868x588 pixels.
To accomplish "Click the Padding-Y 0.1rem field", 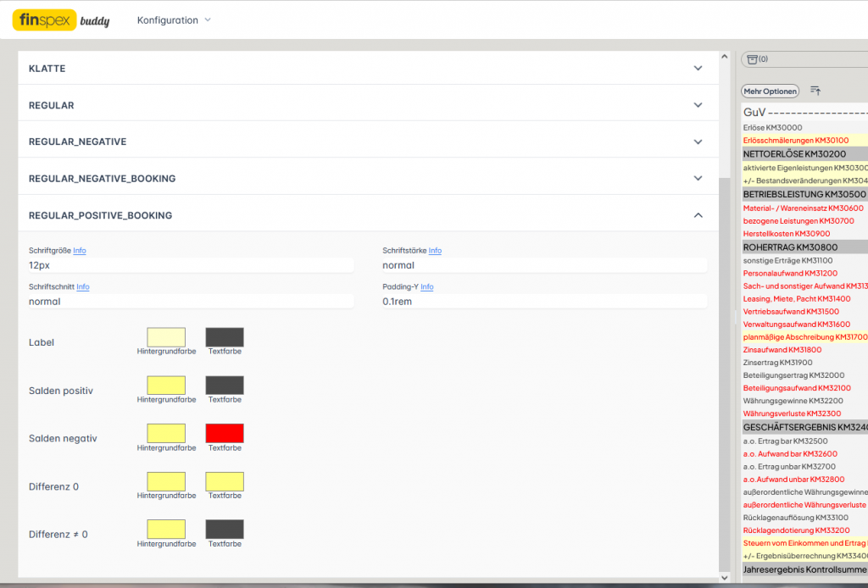I will coord(544,301).
